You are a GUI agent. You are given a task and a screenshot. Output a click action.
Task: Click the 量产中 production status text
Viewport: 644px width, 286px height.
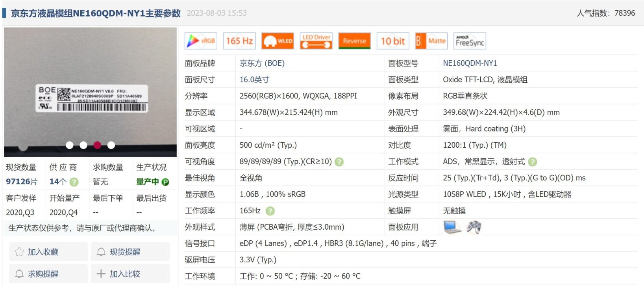coord(148,182)
